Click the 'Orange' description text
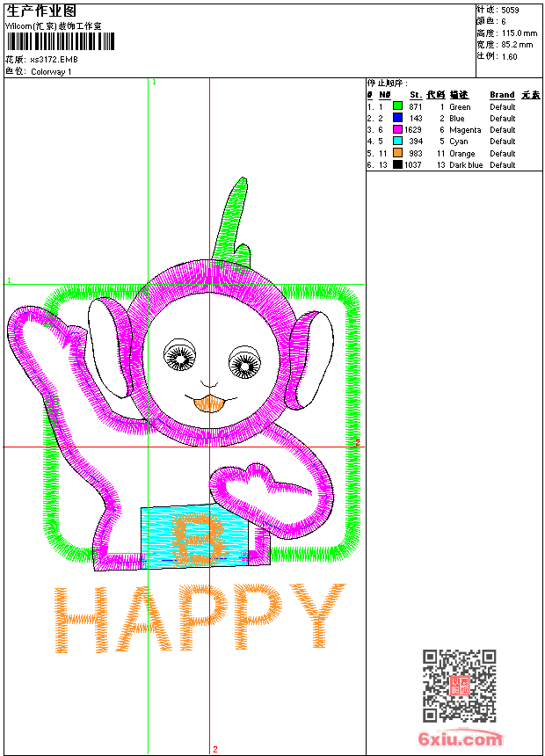 462,154
